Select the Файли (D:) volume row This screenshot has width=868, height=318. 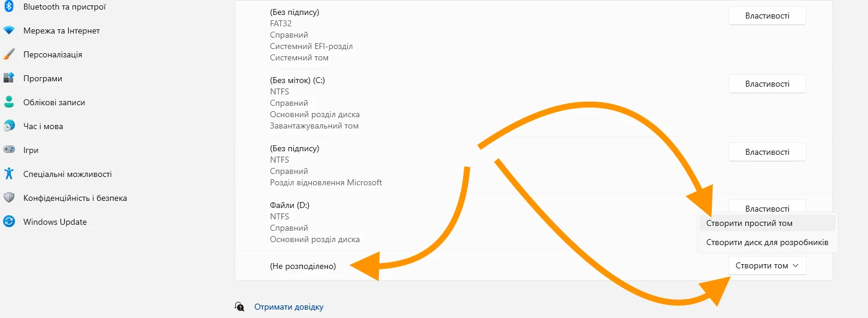tap(533, 222)
